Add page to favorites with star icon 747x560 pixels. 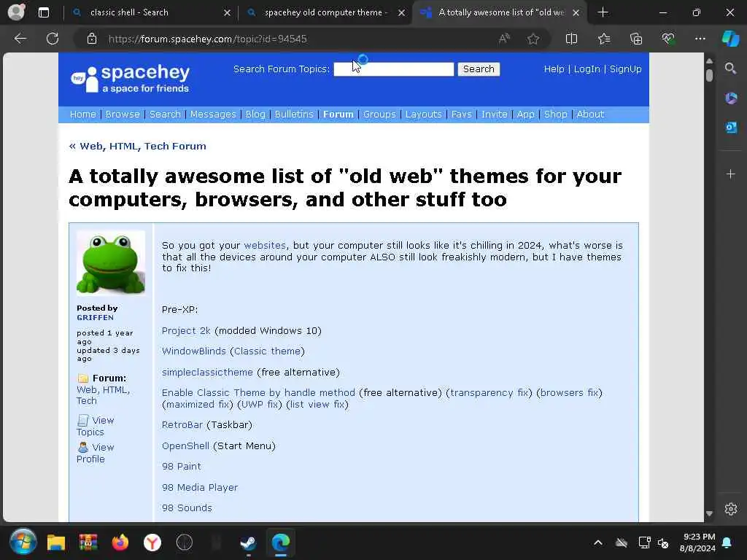(x=533, y=39)
